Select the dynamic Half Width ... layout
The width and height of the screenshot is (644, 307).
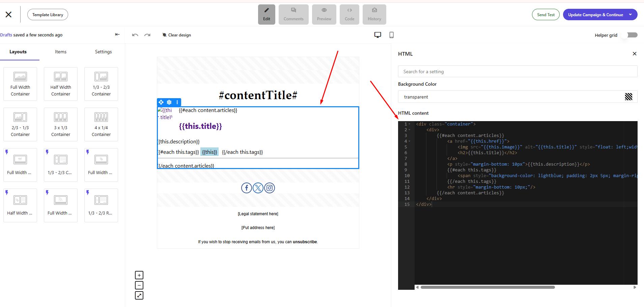pyautogui.click(x=20, y=205)
